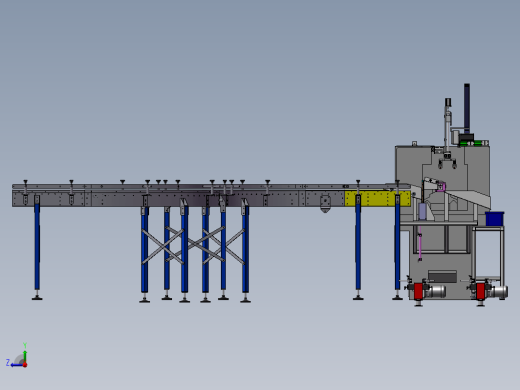Select the left red gearbox at machine base
This screenshot has height=390, width=520.
(418, 291)
